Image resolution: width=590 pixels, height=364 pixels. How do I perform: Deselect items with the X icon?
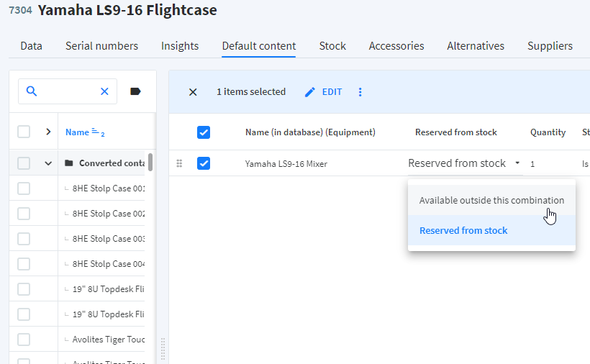tap(193, 92)
